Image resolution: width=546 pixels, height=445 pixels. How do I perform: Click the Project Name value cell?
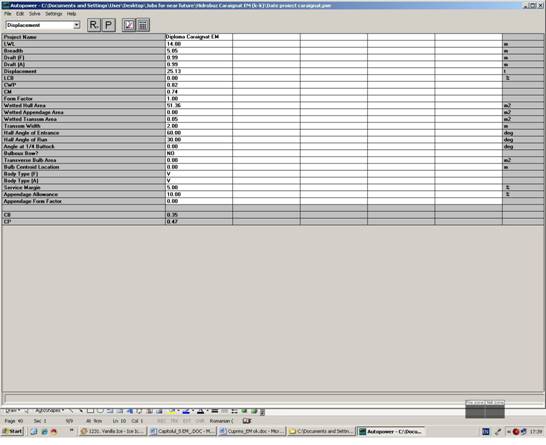199,37
